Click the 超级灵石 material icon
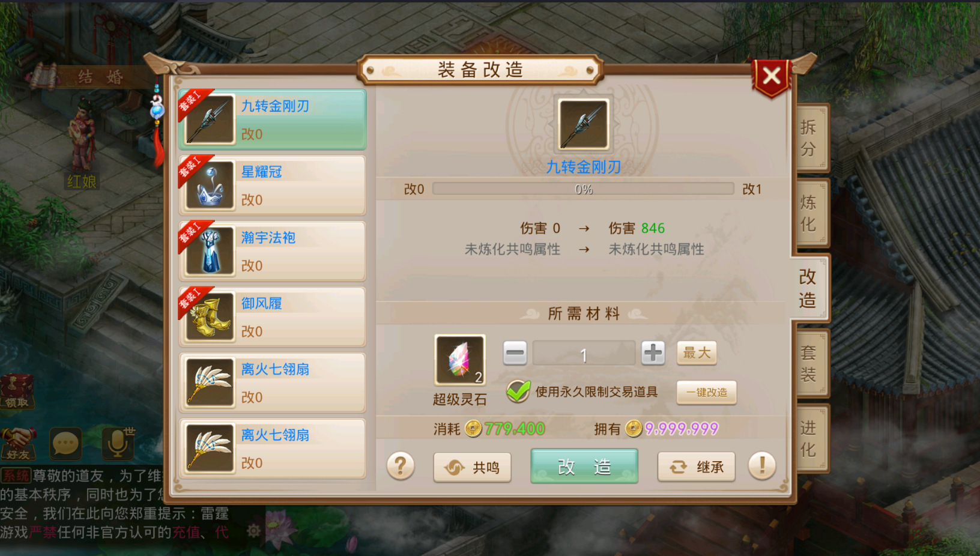Screen dimensions: 980x556 click(x=460, y=360)
